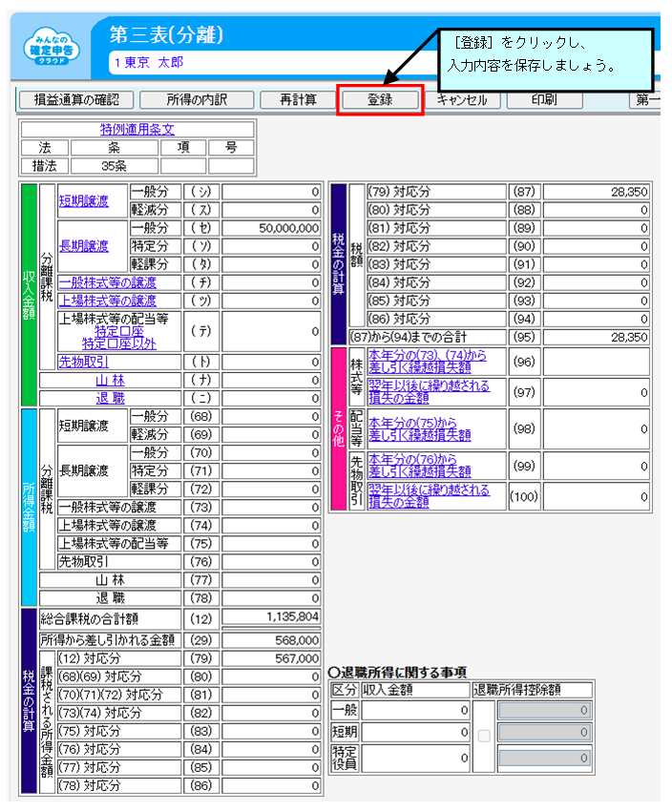The height and width of the screenshot is (812, 672).
Task: Toggle the checkbox in 退職所得控除額 section
Action: click(484, 736)
